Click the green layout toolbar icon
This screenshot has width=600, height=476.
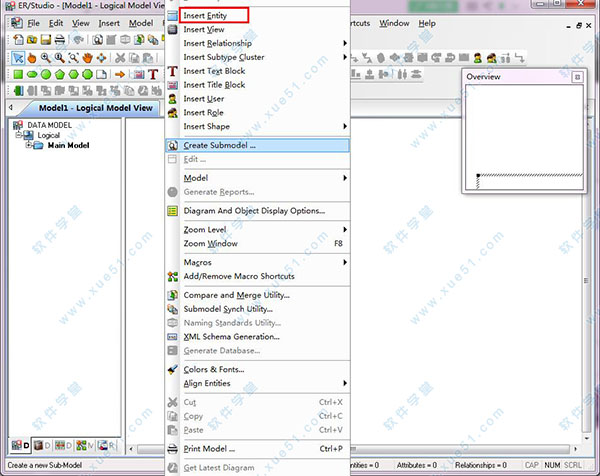18,91
